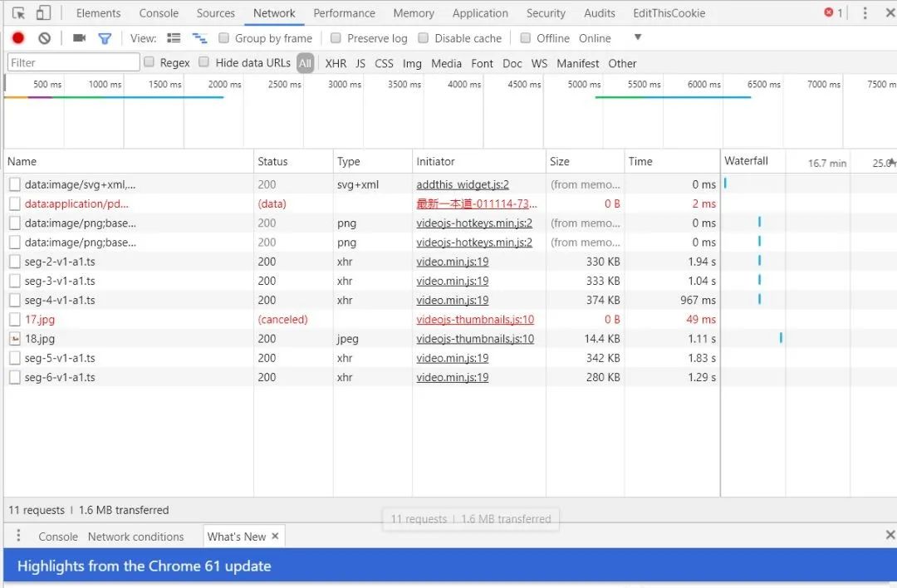
Task: Check the Offline checkbox
Action: coord(525,37)
